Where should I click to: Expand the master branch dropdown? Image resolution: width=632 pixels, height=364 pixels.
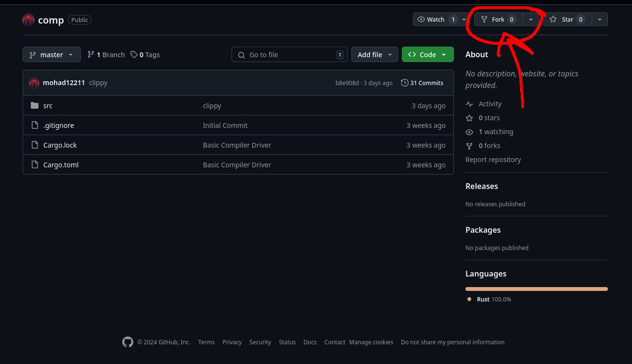tap(51, 55)
